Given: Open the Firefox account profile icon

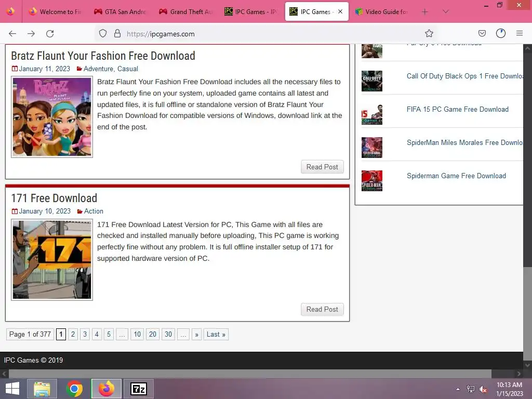Looking at the screenshot, I should coord(501,34).
